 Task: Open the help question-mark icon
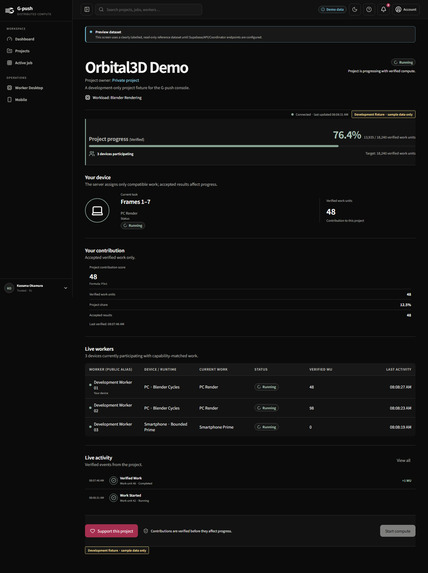click(x=369, y=10)
